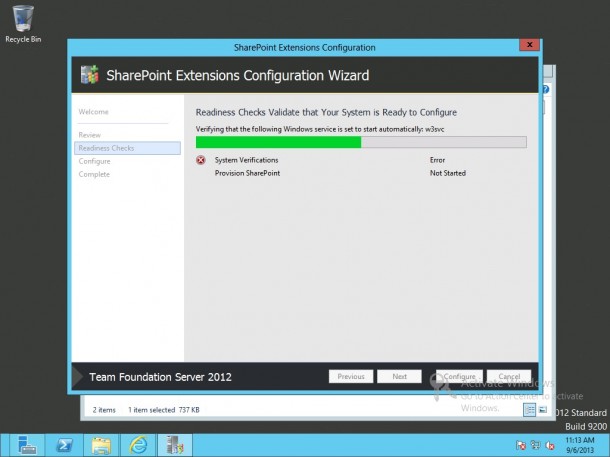Open the Action Center flag tray icon
This screenshot has height=457, width=610.
521,445
